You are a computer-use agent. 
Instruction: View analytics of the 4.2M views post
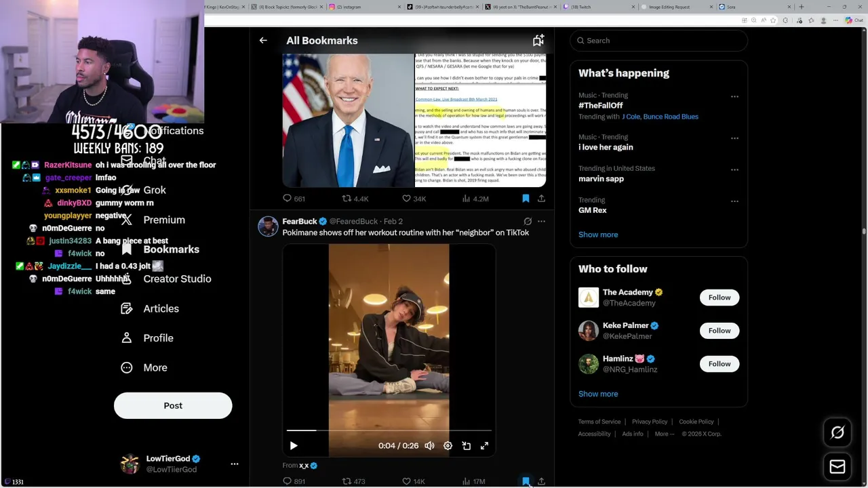(475, 199)
